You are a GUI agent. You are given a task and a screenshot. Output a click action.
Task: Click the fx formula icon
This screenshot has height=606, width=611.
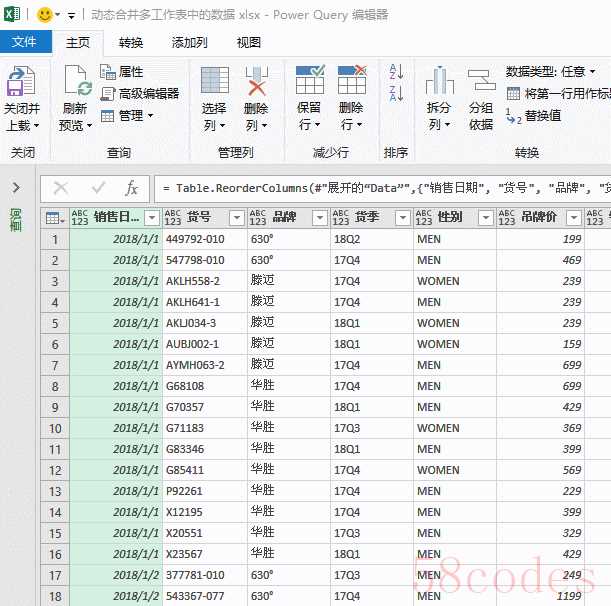click(131, 188)
